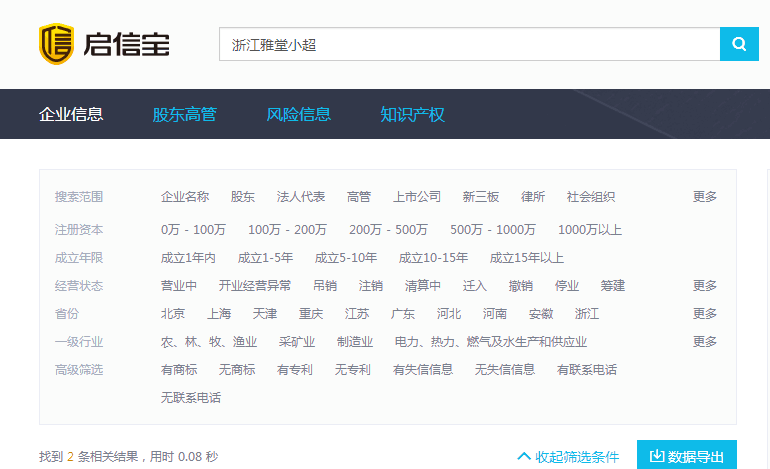Switch to 股东高管 tab
770x469 pixels.
pyautogui.click(x=184, y=114)
